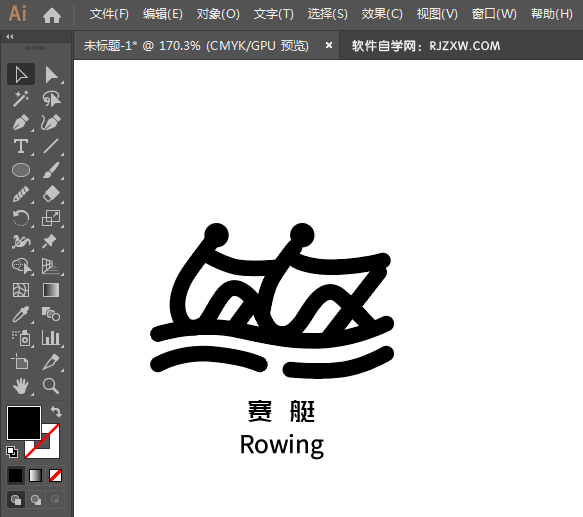Open the 文件(F) menu

109,14
